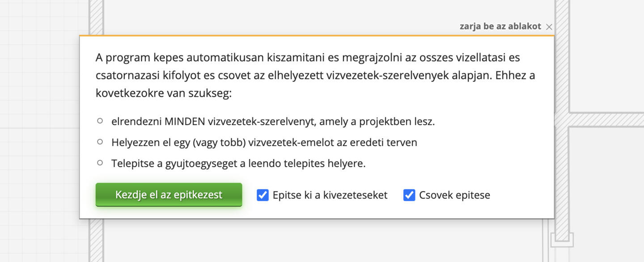644x262 pixels.
Task: Click the bullet circle before 'Telepitse a gyujtoegyseget'
Action: [100, 163]
